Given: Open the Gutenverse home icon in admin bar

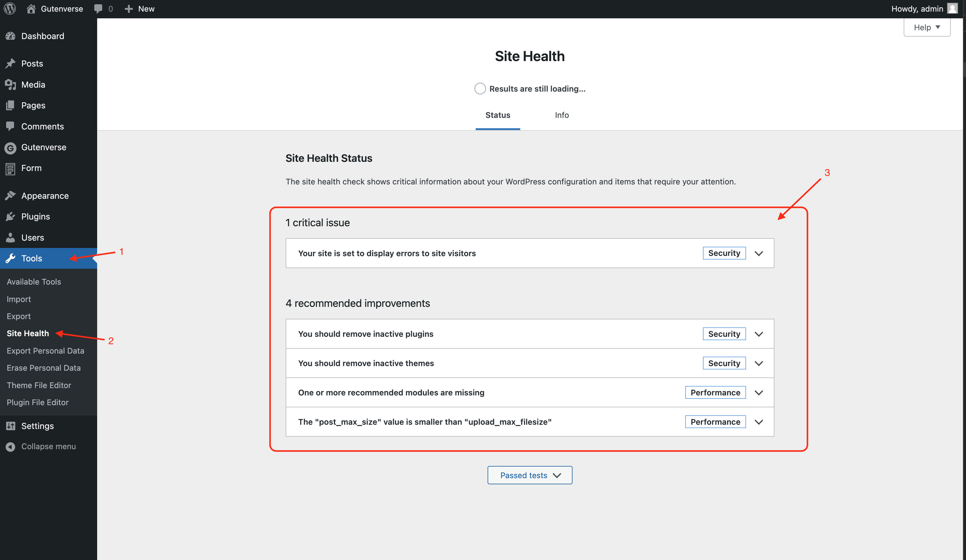Looking at the screenshot, I should pyautogui.click(x=31, y=9).
